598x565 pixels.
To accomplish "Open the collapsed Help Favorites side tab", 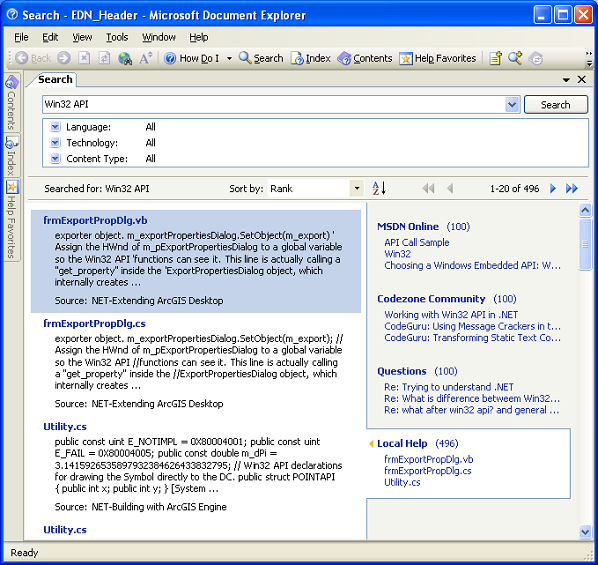I will [x=12, y=220].
